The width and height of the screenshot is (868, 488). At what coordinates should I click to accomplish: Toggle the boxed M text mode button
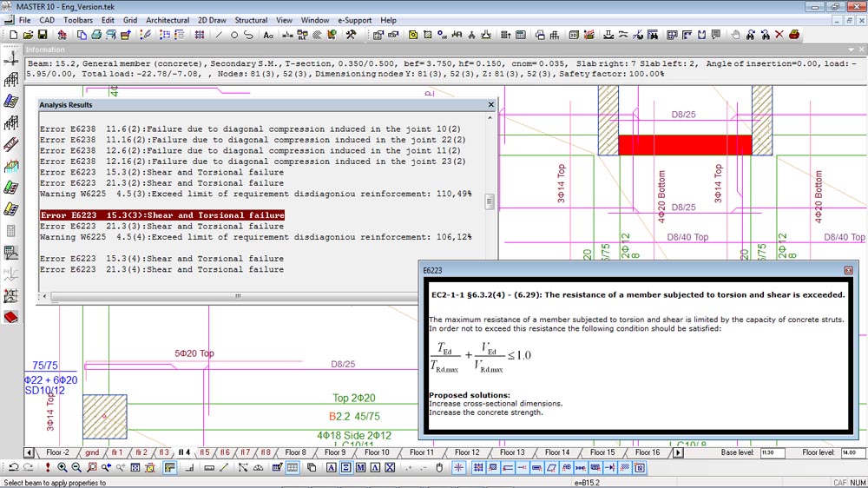click(360, 468)
